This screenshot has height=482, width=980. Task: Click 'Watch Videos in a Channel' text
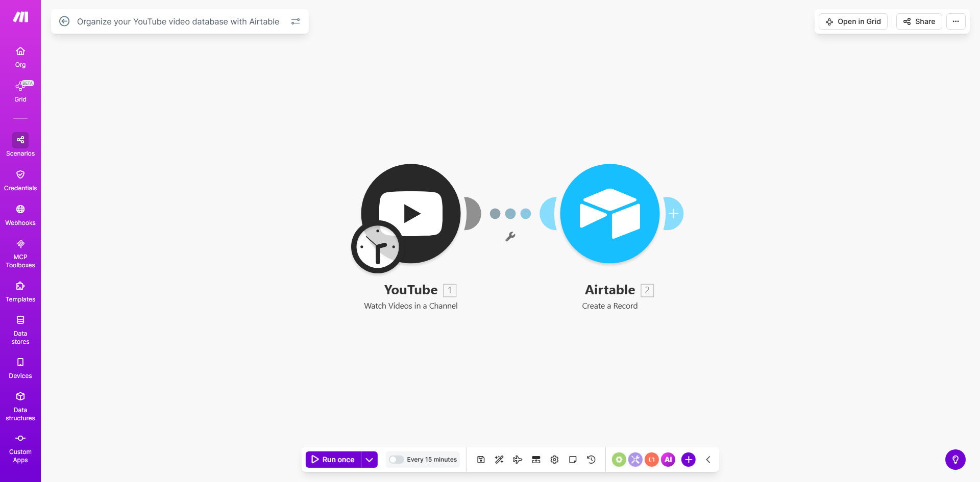click(x=411, y=306)
